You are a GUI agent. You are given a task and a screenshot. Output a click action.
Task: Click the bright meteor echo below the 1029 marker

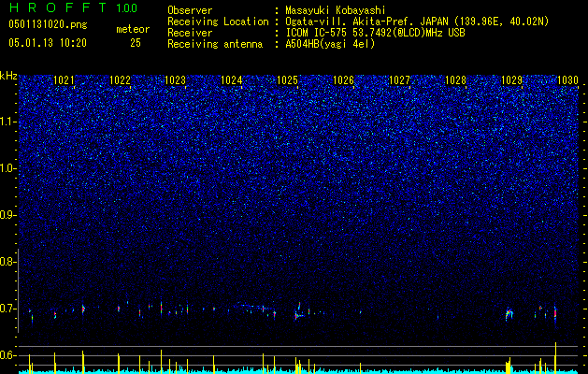coord(509,313)
